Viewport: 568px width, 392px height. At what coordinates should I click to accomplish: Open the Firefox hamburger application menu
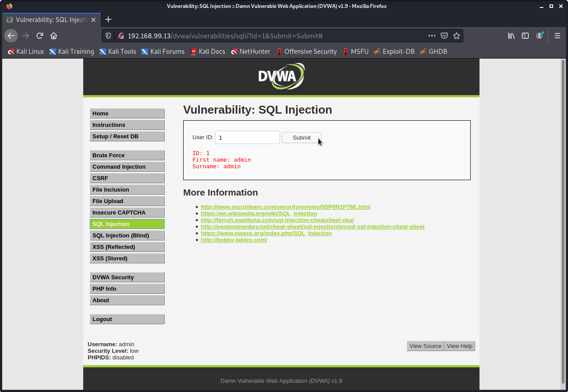557,36
